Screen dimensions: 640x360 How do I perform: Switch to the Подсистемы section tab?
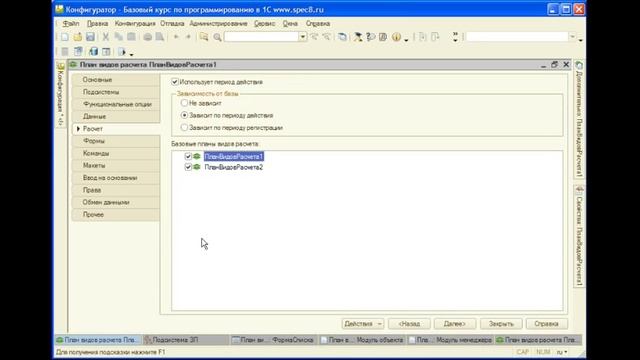(x=116, y=92)
